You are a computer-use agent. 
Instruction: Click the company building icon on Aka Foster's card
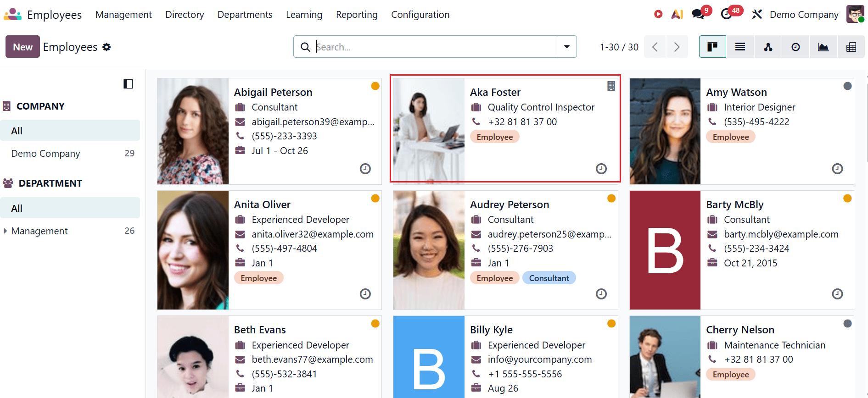pos(611,86)
